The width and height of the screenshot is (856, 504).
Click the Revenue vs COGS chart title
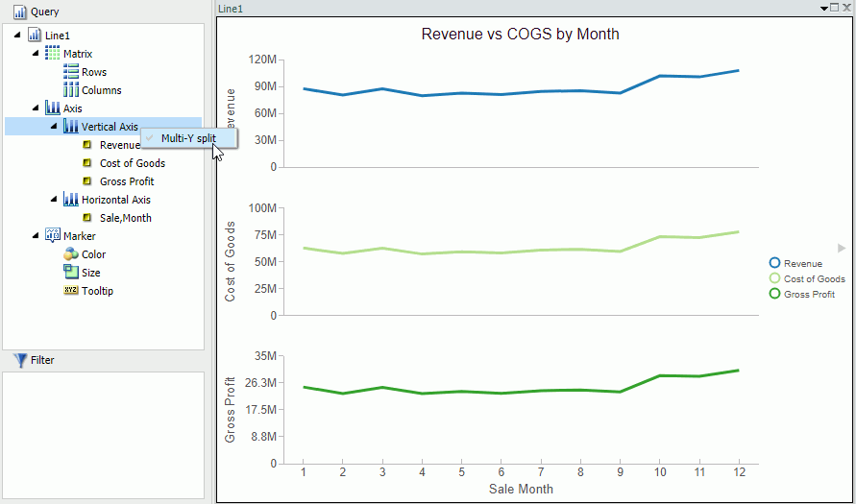(x=520, y=35)
